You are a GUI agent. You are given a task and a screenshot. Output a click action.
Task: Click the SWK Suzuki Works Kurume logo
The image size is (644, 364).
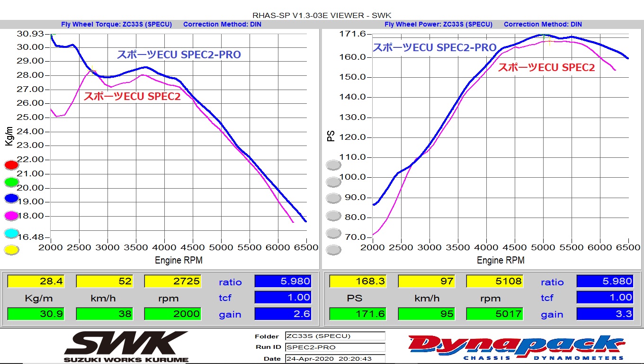pyautogui.click(x=126, y=346)
